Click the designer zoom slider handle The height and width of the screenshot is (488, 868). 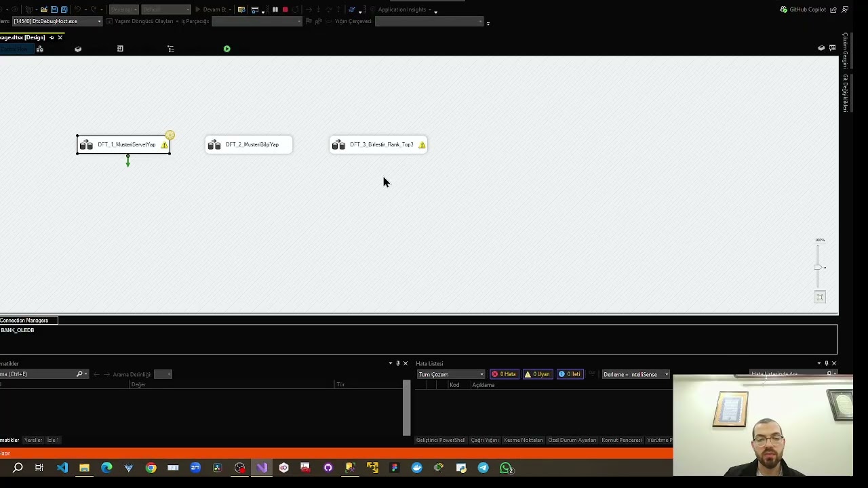(x=818, y=267)
